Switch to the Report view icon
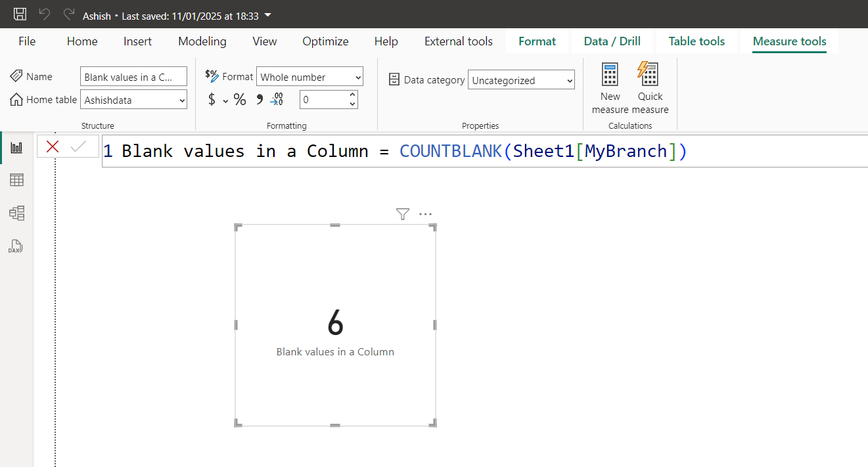Screen dimensions: 868x467 pos(16,146)
